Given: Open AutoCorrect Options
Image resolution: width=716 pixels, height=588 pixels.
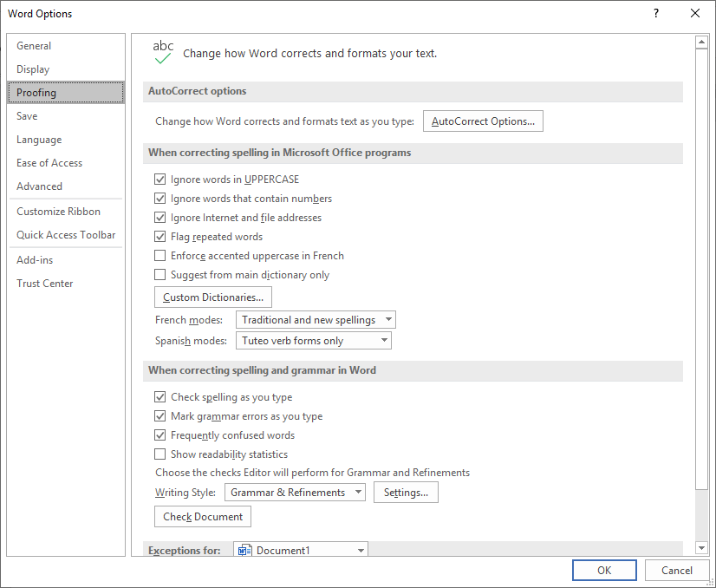Looking at the screenshot, I should point(483,121).
